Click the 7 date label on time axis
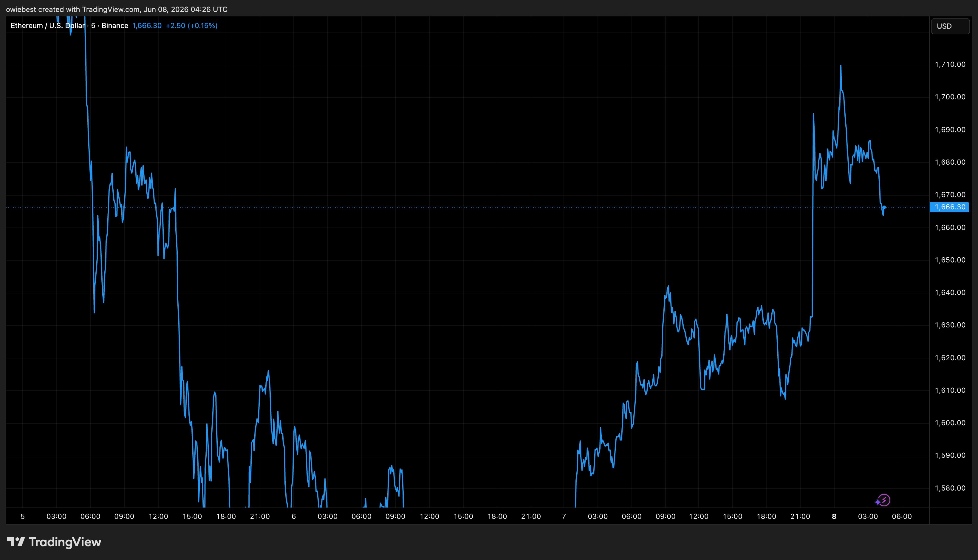The height and width of the screenshot is (560, 978). pos(564,516)
